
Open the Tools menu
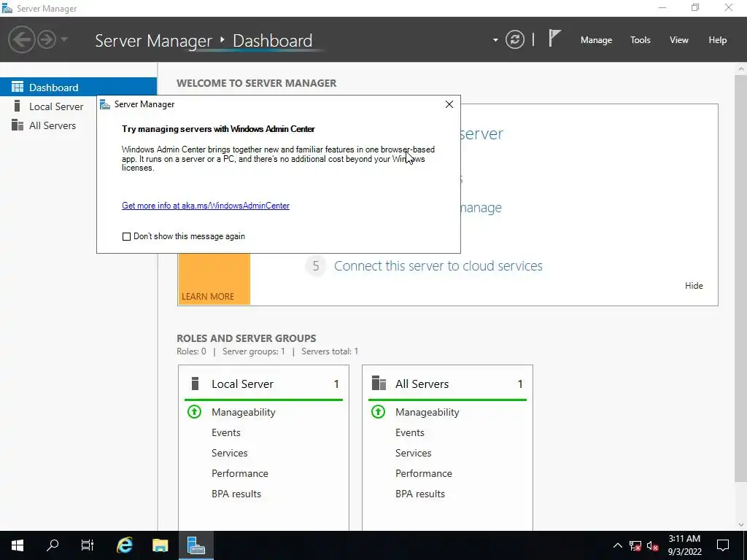(640, 40)
